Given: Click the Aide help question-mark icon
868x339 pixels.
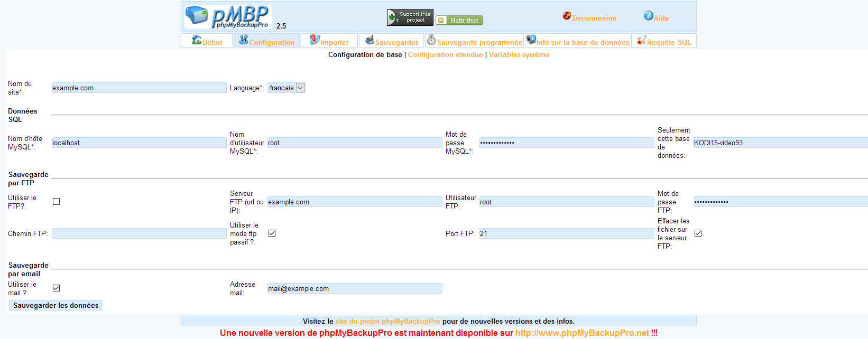Looking at the screenshot, I should pos(648,16).
